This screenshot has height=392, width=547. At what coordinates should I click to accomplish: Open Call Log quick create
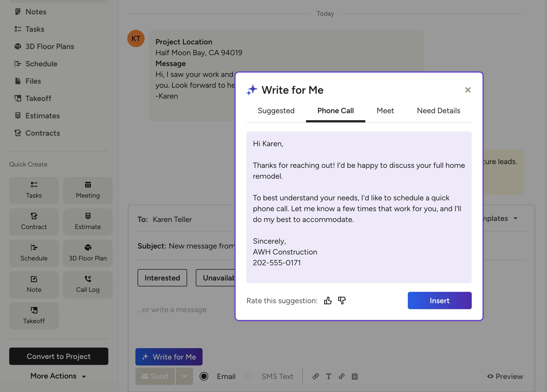coord(88,285)
